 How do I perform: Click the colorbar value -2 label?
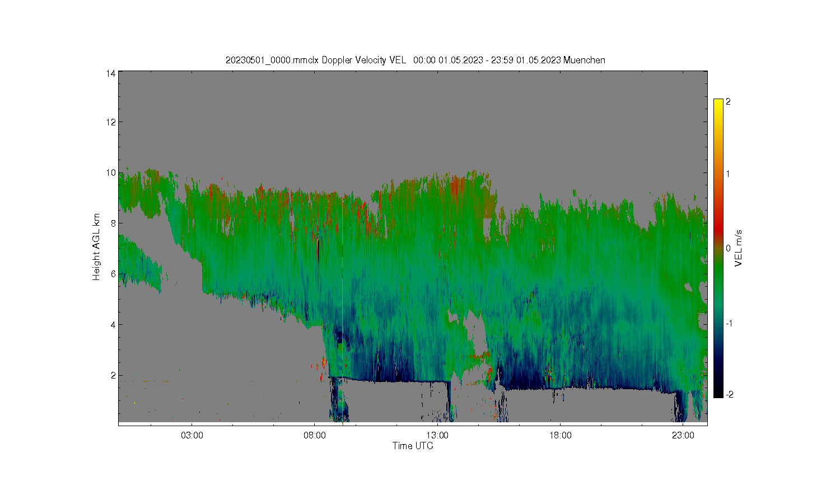click(729, 394)
